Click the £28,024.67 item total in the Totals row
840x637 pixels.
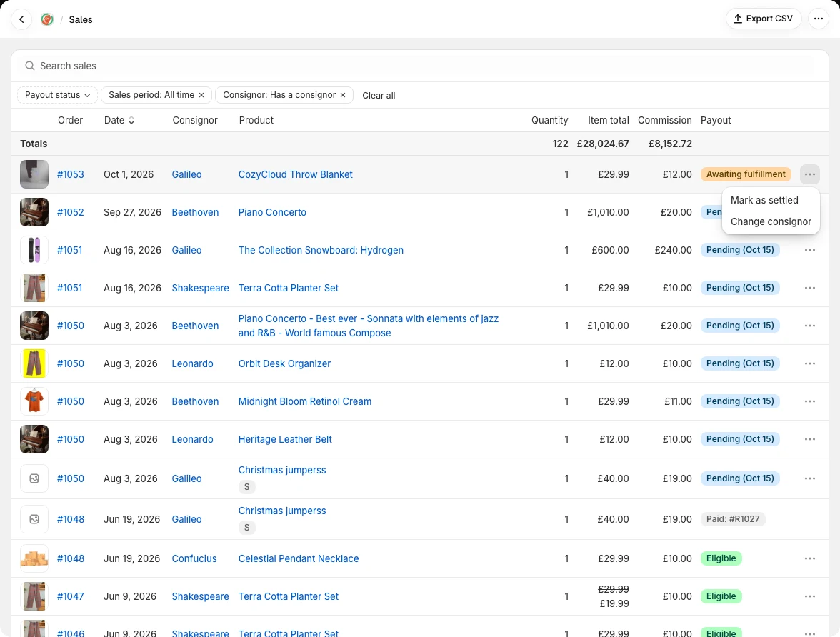[x=603, y=144]
